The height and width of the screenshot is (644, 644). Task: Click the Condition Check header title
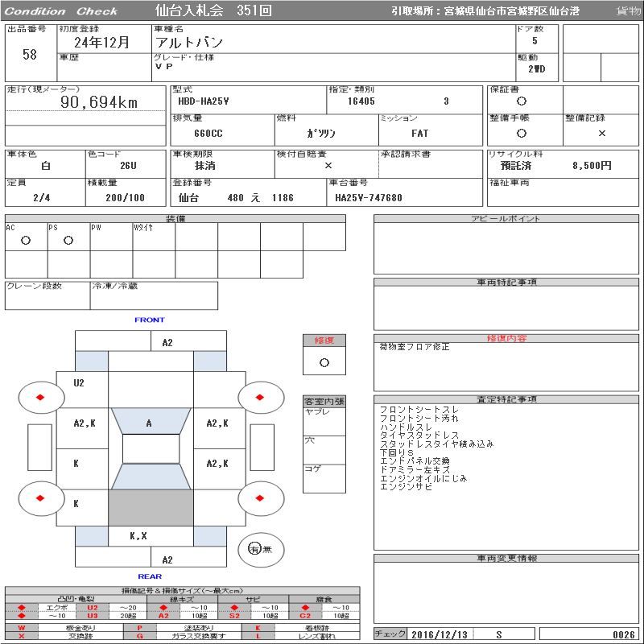[x=61, y=11]
